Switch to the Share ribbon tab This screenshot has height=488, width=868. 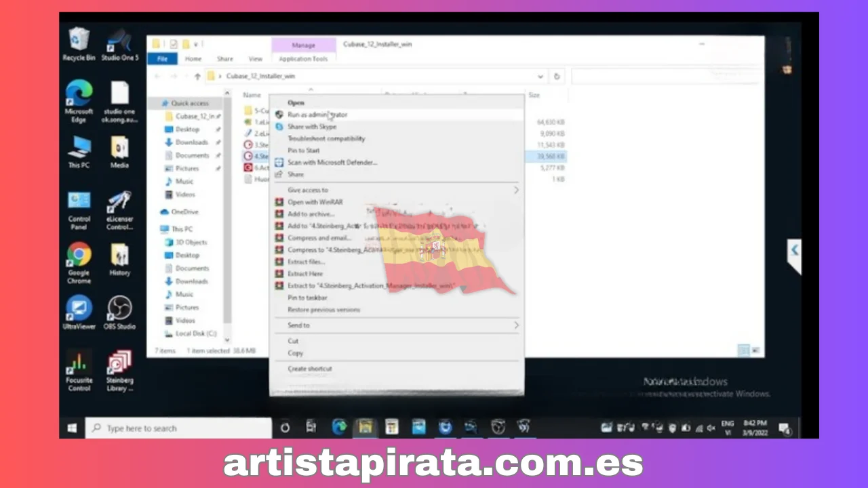[x=225, y=59]
